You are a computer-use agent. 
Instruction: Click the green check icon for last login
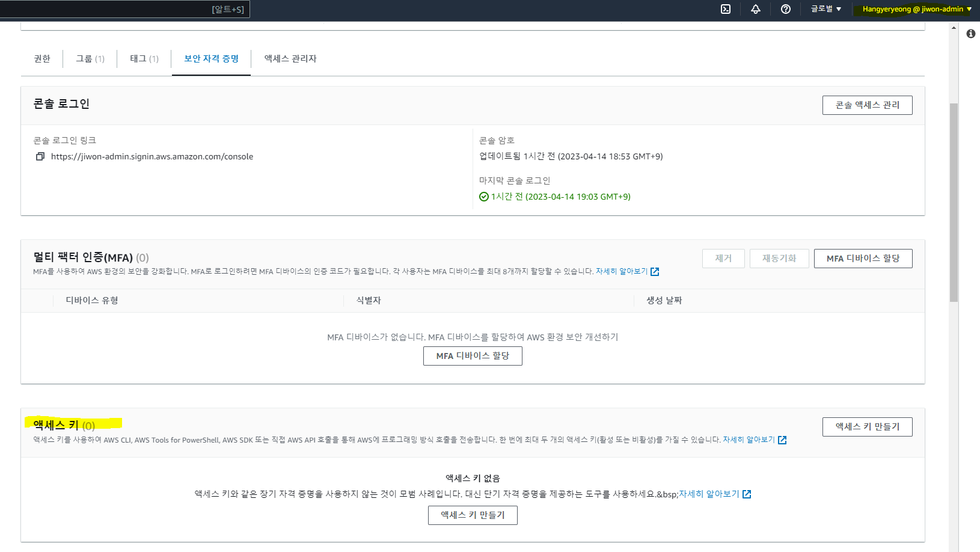[484, 197]
